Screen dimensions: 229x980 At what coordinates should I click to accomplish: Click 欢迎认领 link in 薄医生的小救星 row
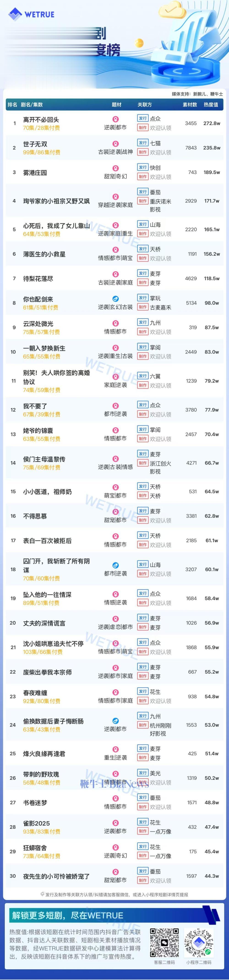(160, 258)
